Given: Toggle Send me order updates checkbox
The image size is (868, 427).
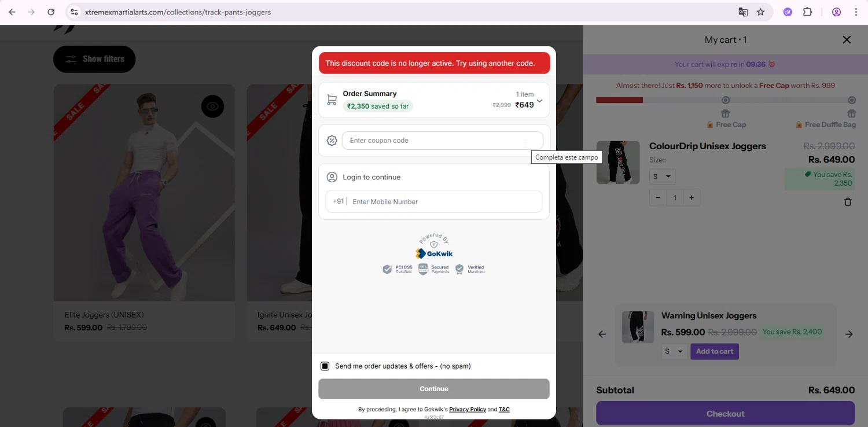Looking at the screenshot, I should coord(325,366).
